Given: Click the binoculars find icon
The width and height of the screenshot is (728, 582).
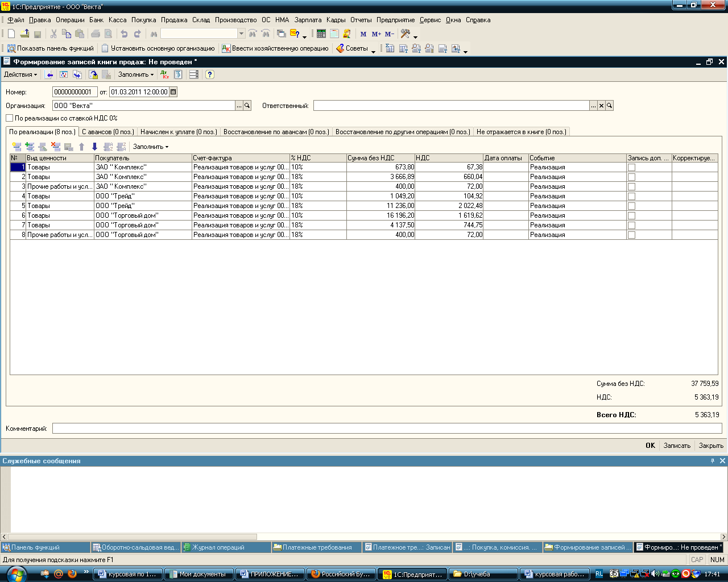Looking at the screenshot, I should click(x=154, y=34).
